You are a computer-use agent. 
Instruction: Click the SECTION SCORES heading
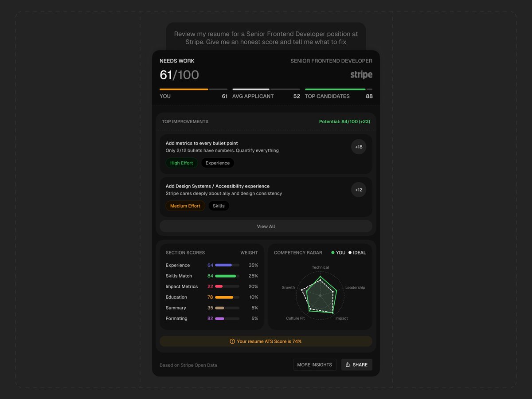pos(185,253)
